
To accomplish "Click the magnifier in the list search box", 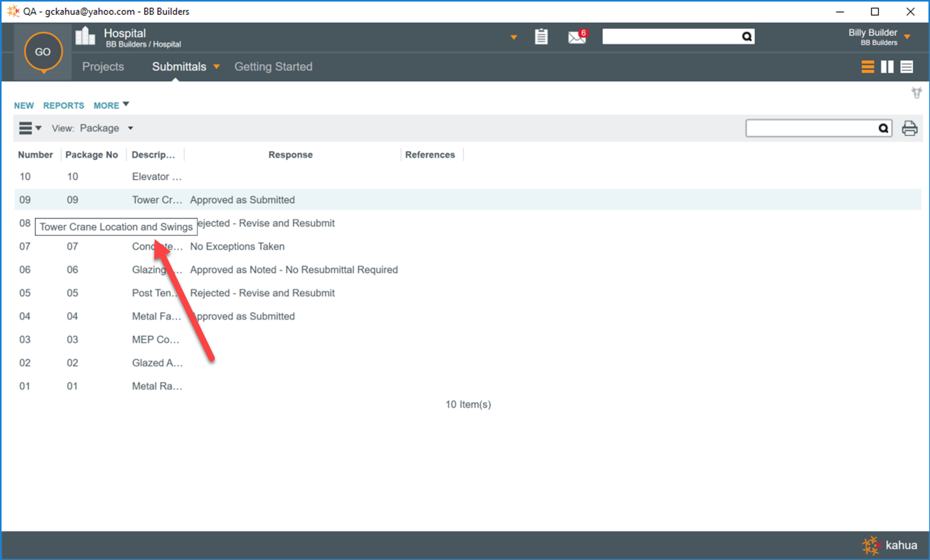I will [x=883, y=129].
